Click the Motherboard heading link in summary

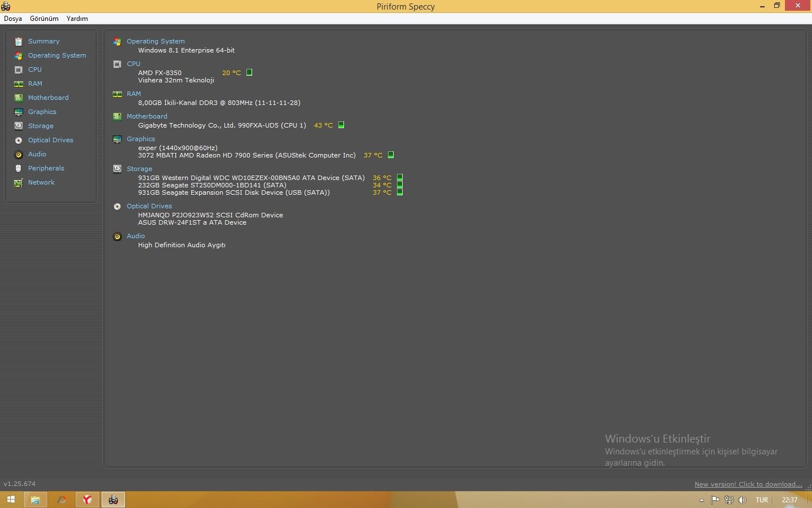click(147, 116)
